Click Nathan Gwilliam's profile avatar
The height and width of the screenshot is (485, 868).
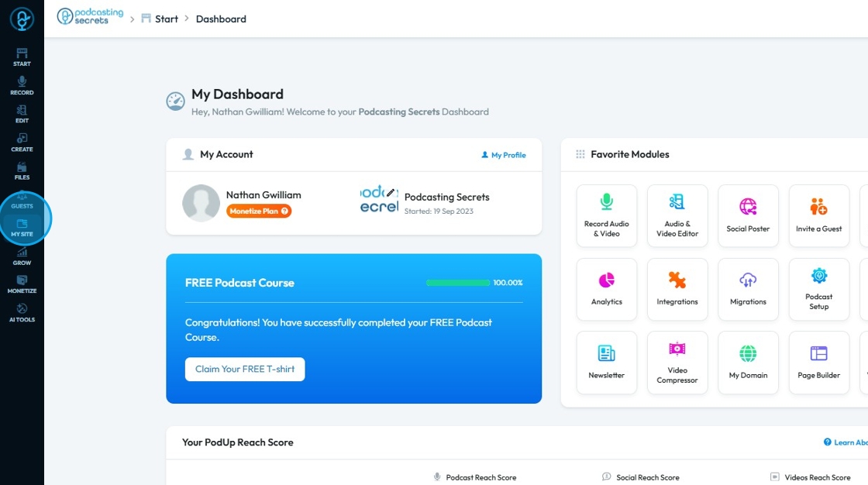pos(201,203)
